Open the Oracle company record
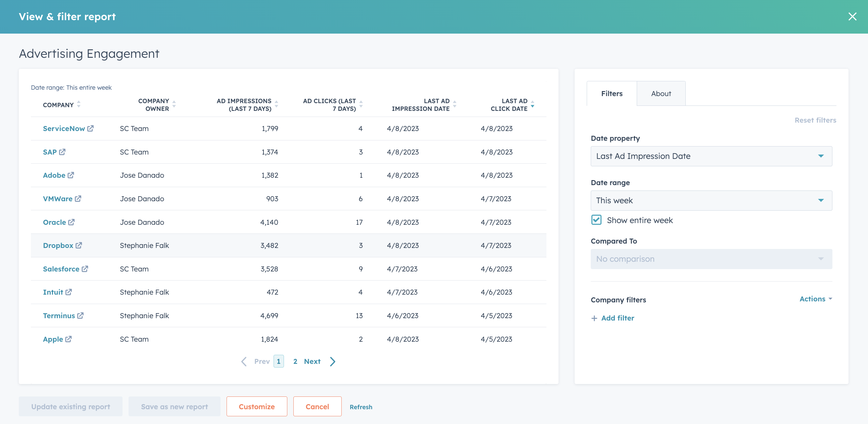This screenshot has width=868, height=424. point(54,222)
